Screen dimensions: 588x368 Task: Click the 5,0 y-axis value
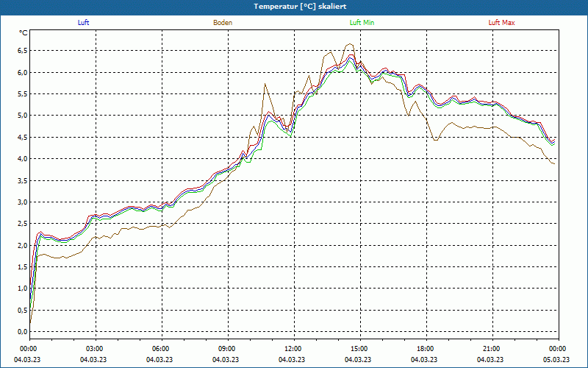(x=22, y=116)
